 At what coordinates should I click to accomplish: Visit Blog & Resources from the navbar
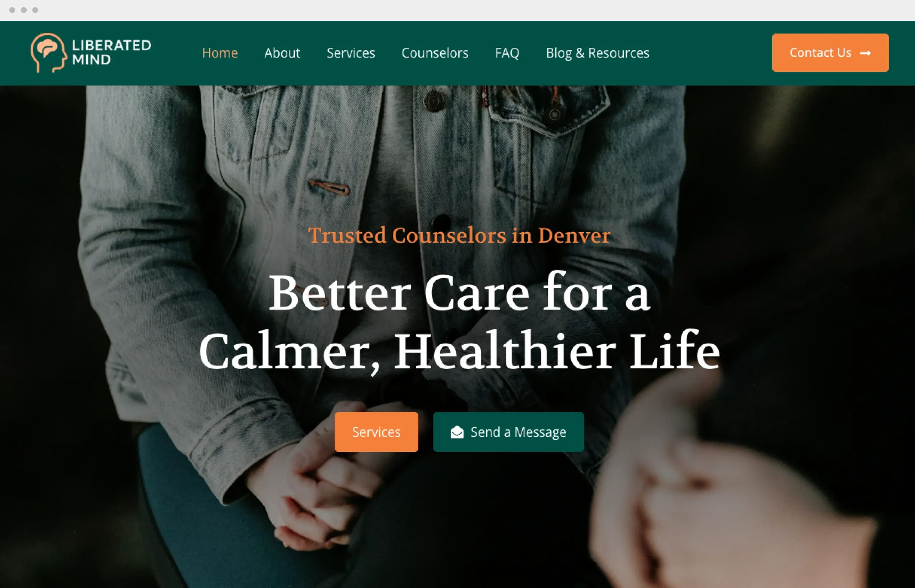pos(597,53)
